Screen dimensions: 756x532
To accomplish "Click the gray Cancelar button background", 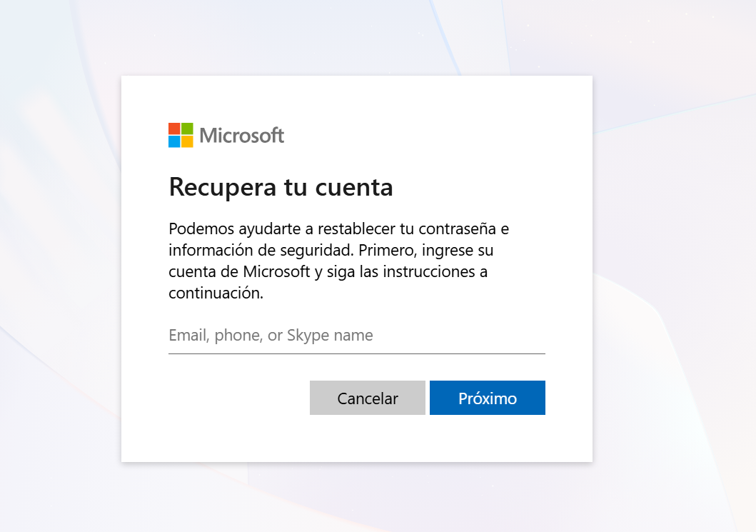I will [367, 398].
